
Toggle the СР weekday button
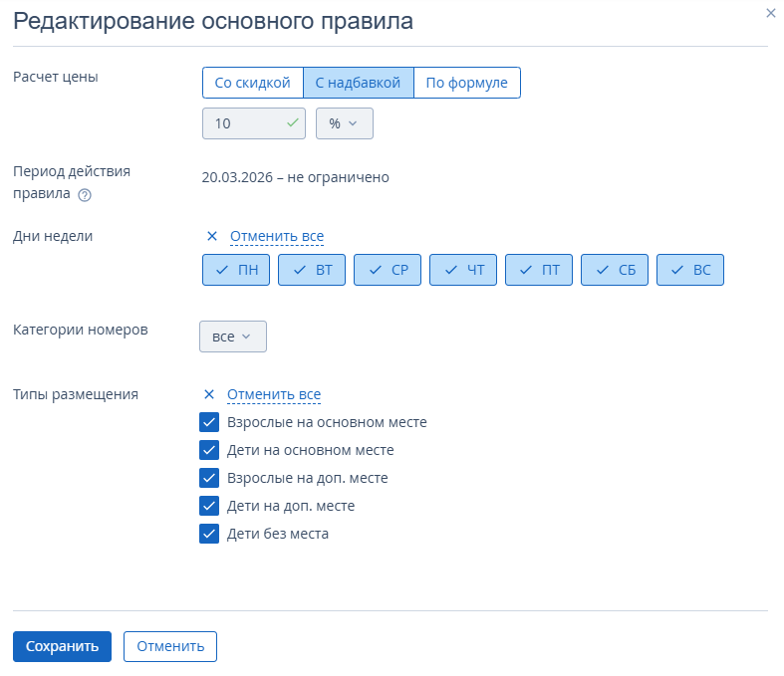pos(388,270)
